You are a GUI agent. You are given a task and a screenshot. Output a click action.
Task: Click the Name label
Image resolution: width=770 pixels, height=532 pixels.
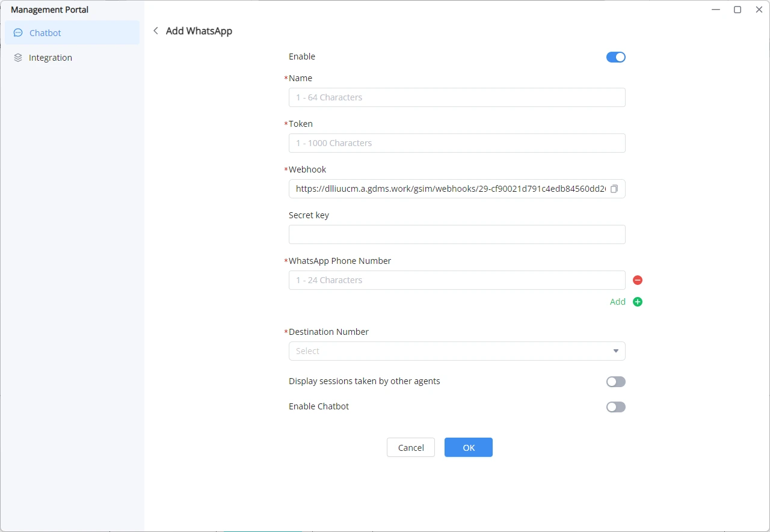tap(300, 78)
